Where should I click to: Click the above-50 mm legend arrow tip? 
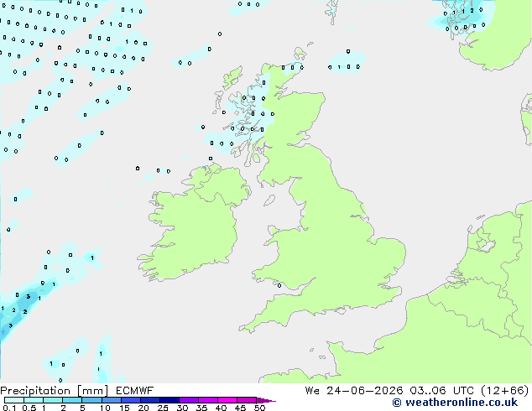click(266, 401)
